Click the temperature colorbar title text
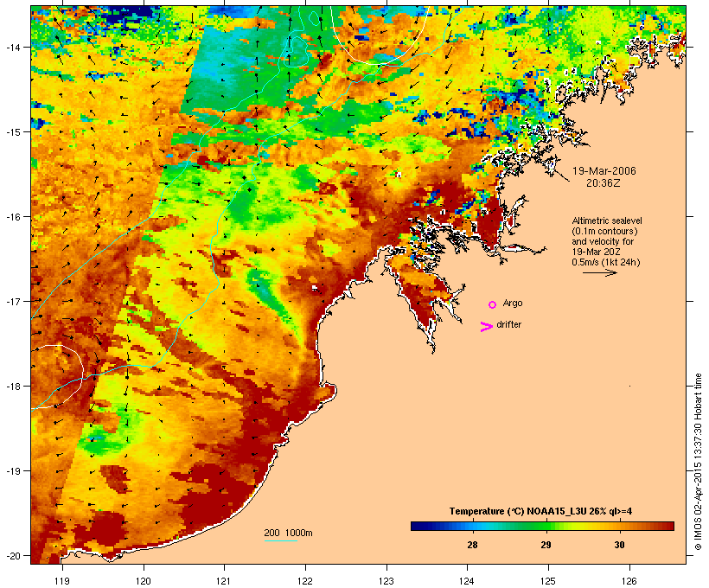Viewport: 709px width, 588px height. [540, 511]
